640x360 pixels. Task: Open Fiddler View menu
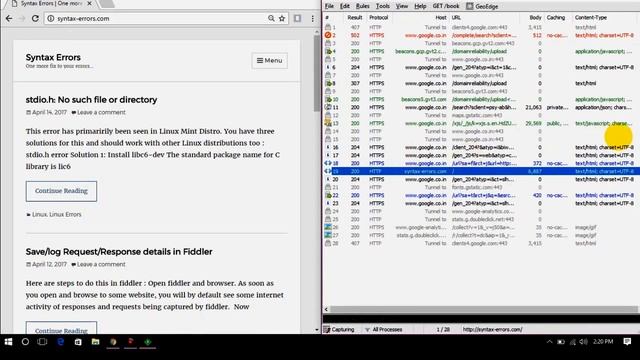point(402,6)
